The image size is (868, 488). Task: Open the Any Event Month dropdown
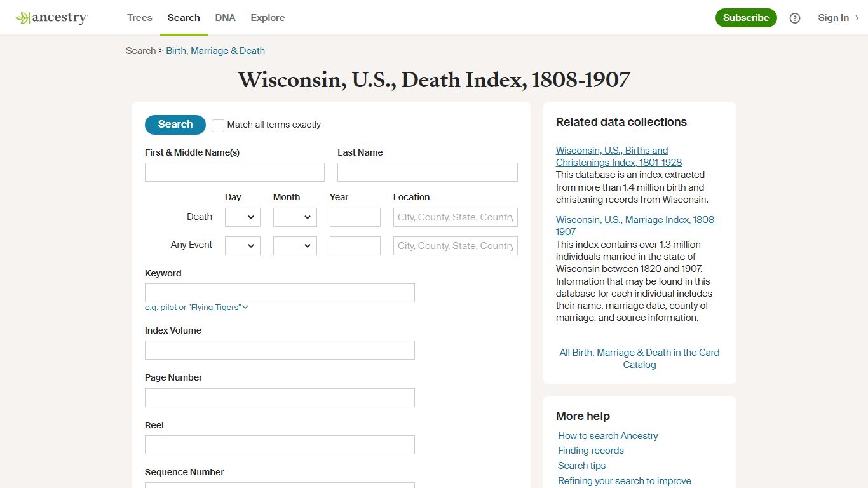pos(295,246)
